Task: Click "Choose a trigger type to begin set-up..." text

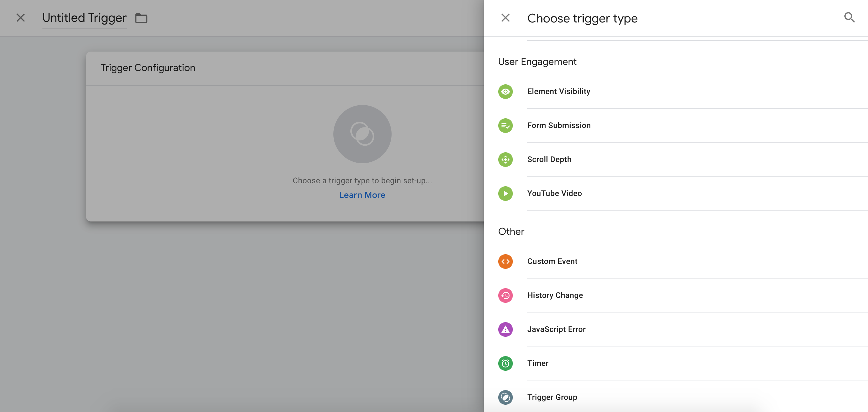Action: point(362,181)
